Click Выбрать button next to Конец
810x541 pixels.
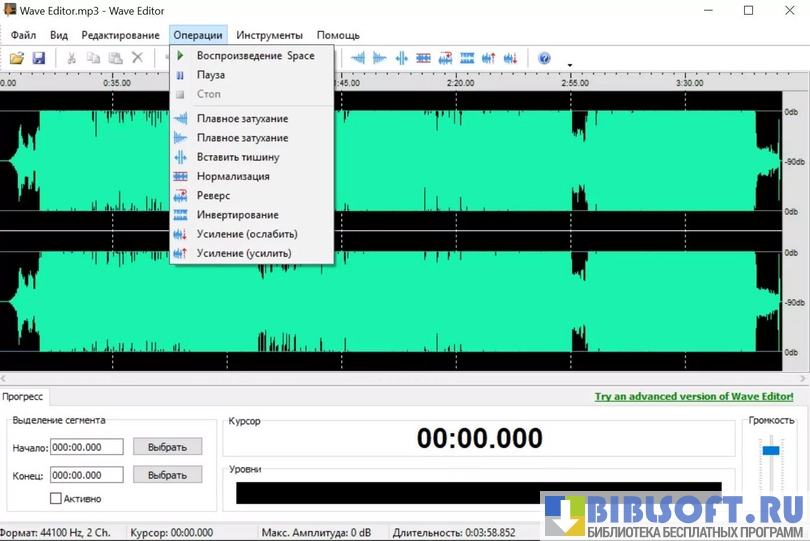[167, 475]
